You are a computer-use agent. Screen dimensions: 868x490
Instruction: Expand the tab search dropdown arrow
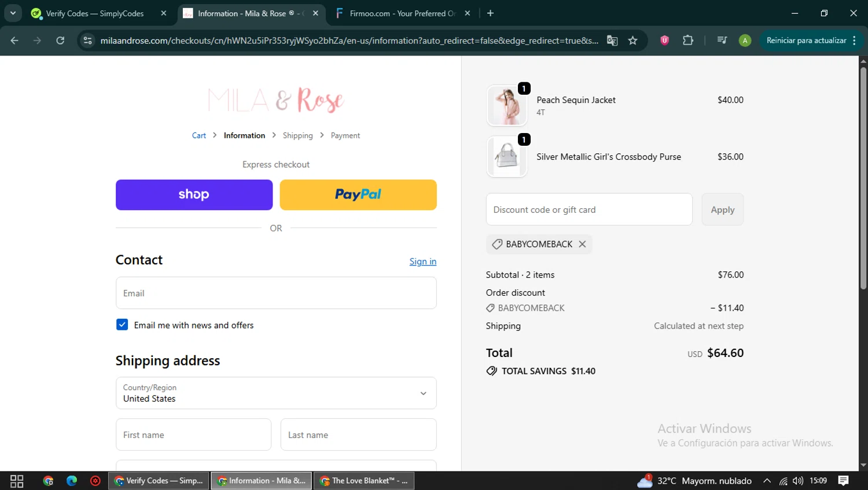tap(13, 13)
